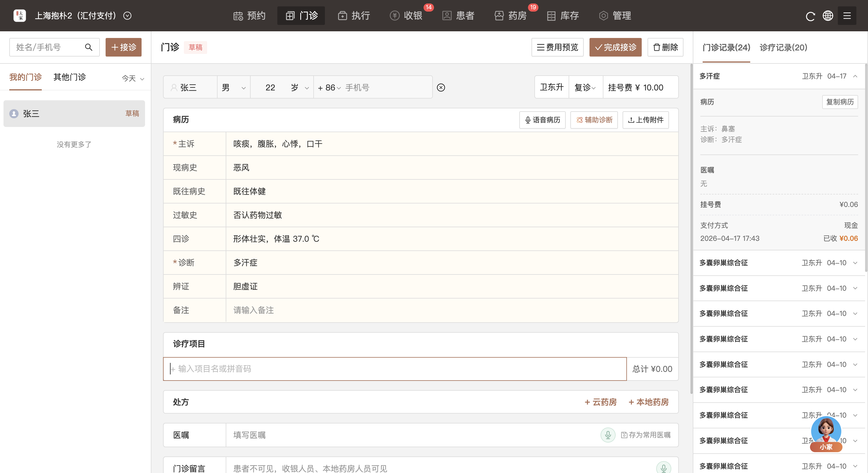Screen dimensions: 868x473
Task: Click clinic switcher circled chevron icon
Action: coord(127,16)
